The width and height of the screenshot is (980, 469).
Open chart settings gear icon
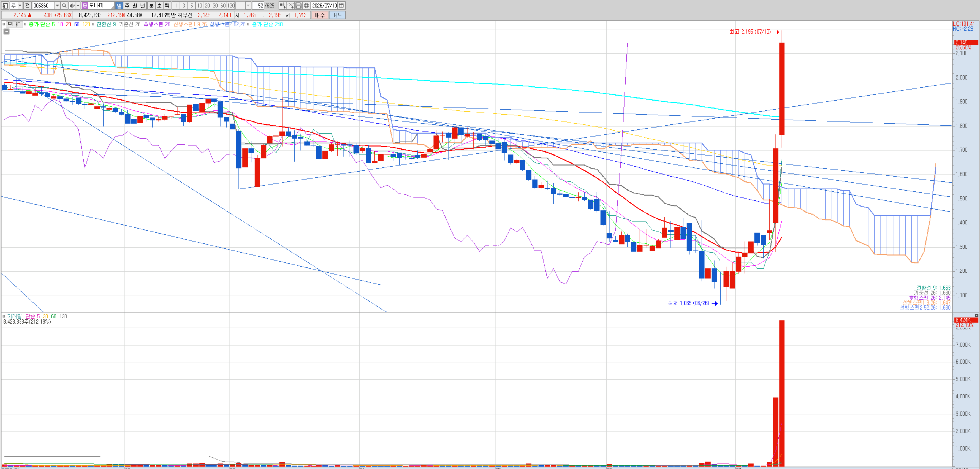click(306, 5)
